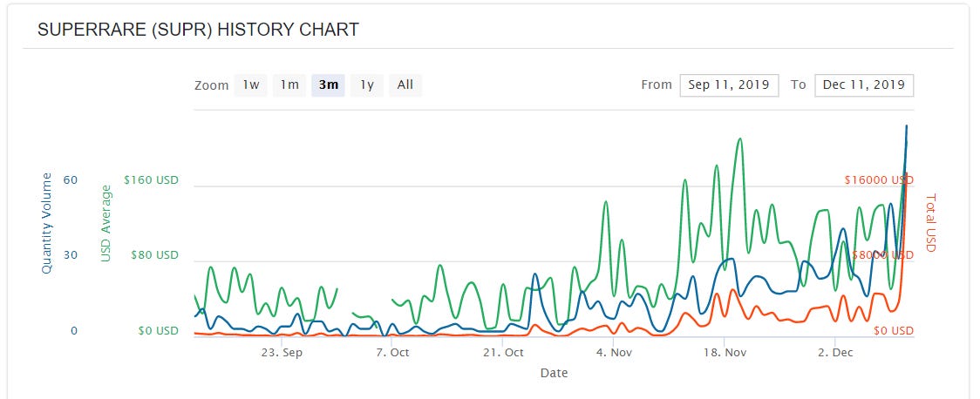The width and height of the screenshot is (980, 399).
Task: Click the Total USD axis title
Action: coord(930,223)
